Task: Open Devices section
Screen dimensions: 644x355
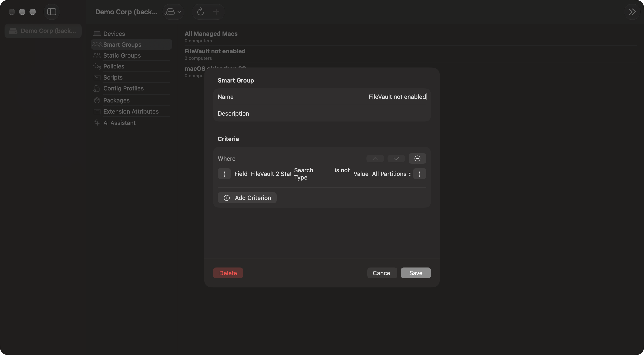Action: pos(131,34)
